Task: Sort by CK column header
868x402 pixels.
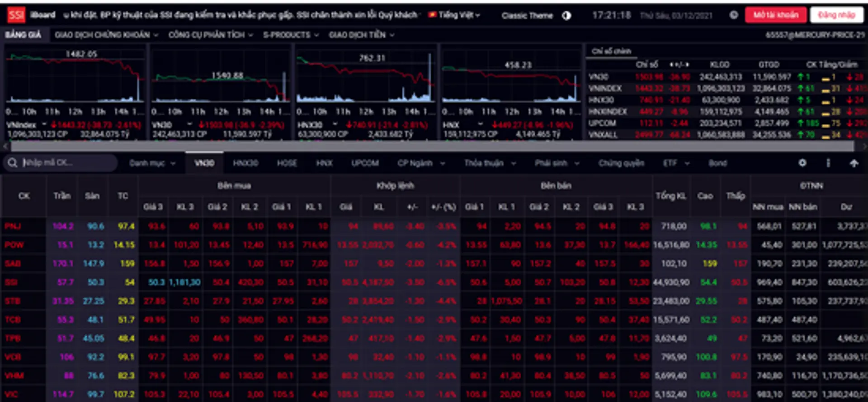Action: (24, 196)
